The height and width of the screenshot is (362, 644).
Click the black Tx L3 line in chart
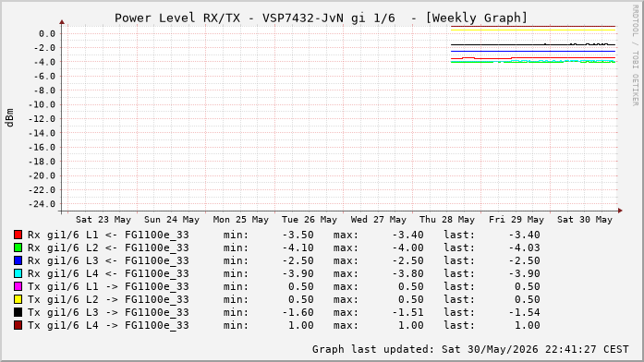[533, 44]
